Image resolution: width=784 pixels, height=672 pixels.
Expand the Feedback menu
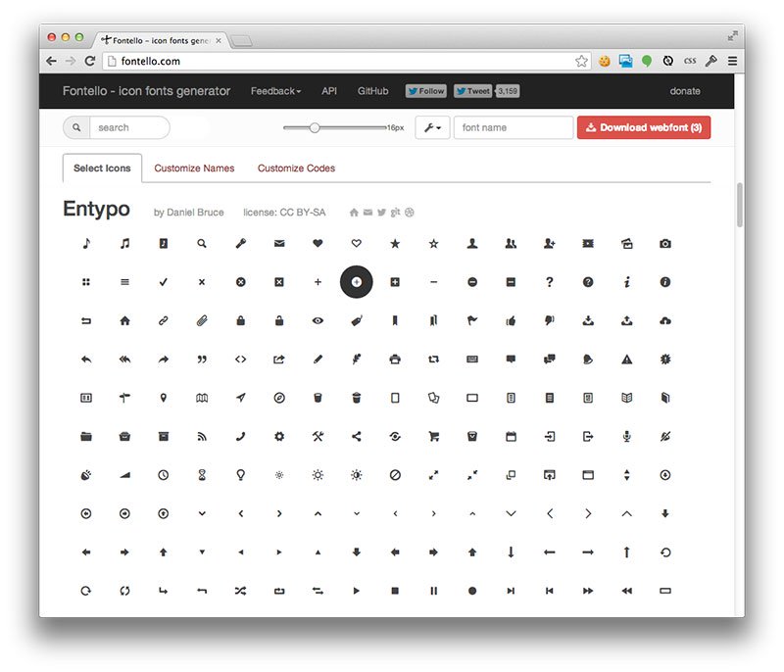pos(275,91)
